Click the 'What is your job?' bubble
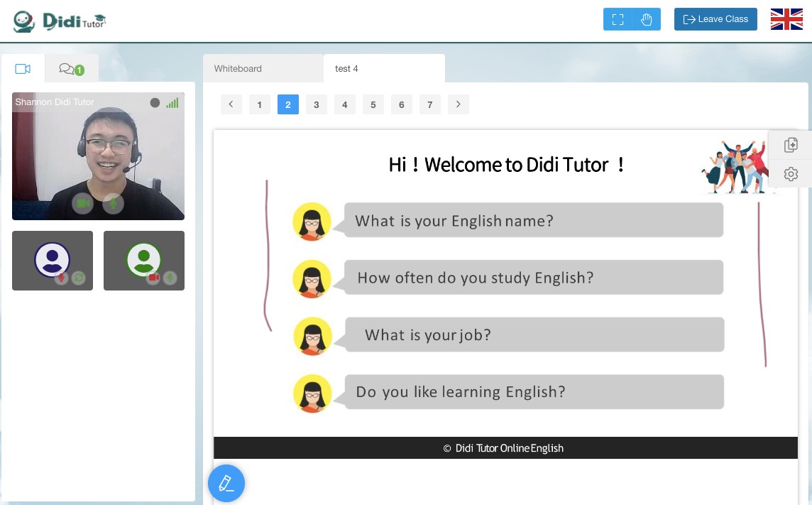Viewport: 812px width, 505px height. pyautogui.click(x=534, y=335)
